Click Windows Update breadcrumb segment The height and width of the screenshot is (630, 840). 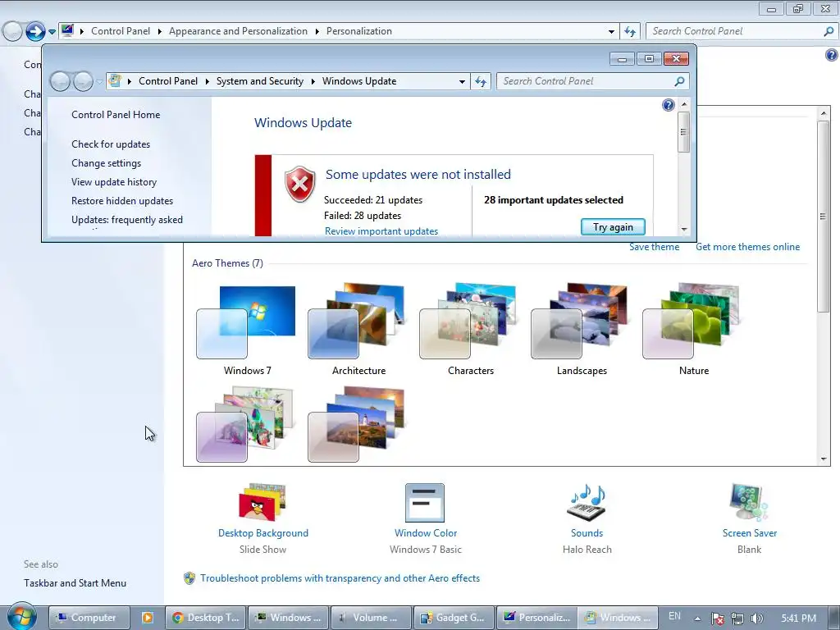(359, 81)
